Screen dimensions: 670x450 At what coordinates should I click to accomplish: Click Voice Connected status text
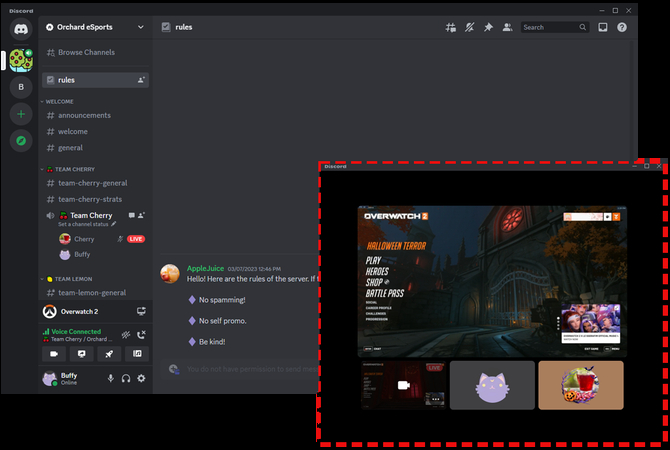click(x=76, y=332)
